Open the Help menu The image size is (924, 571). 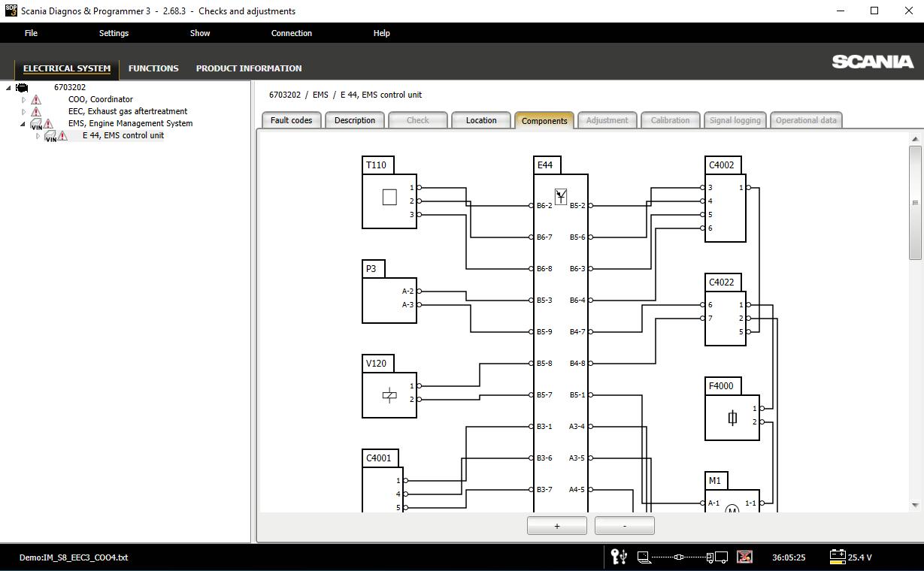point(382,33)
